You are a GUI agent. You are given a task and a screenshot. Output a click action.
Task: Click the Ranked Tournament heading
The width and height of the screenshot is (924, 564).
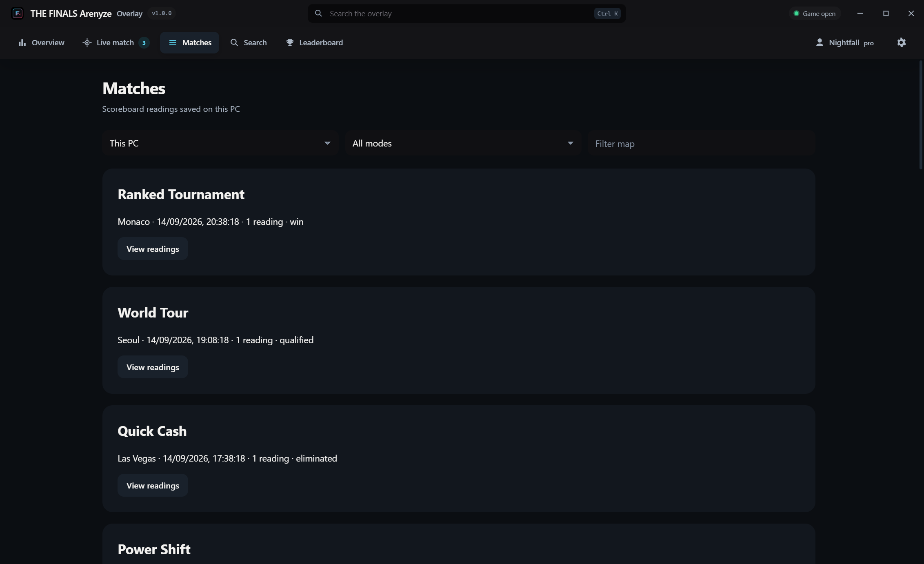(x=181, y=194)
